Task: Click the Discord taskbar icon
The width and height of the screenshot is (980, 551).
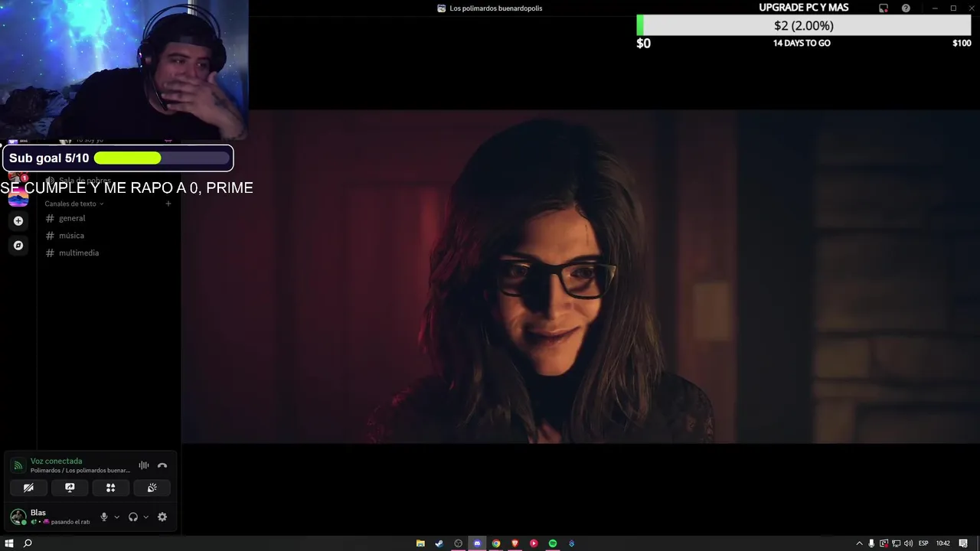Action: point(477,543)
